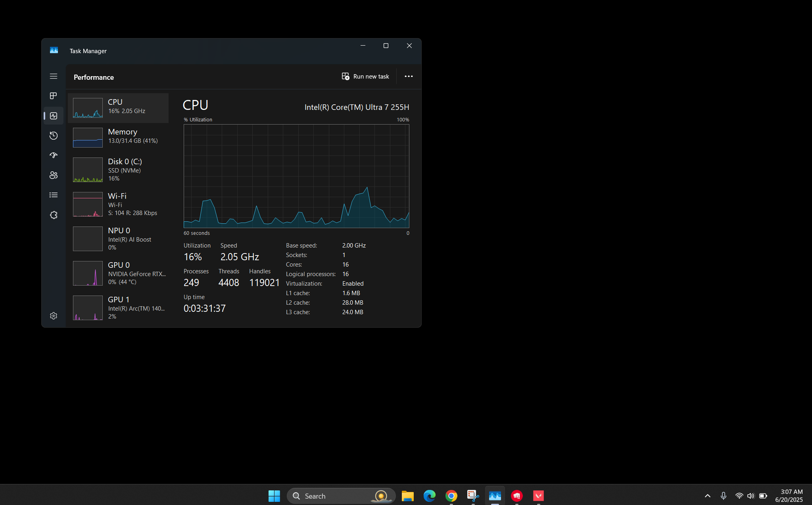812x505 pixels.
Task: Select Memory in the performance list
Action: (x=118, y=137)
